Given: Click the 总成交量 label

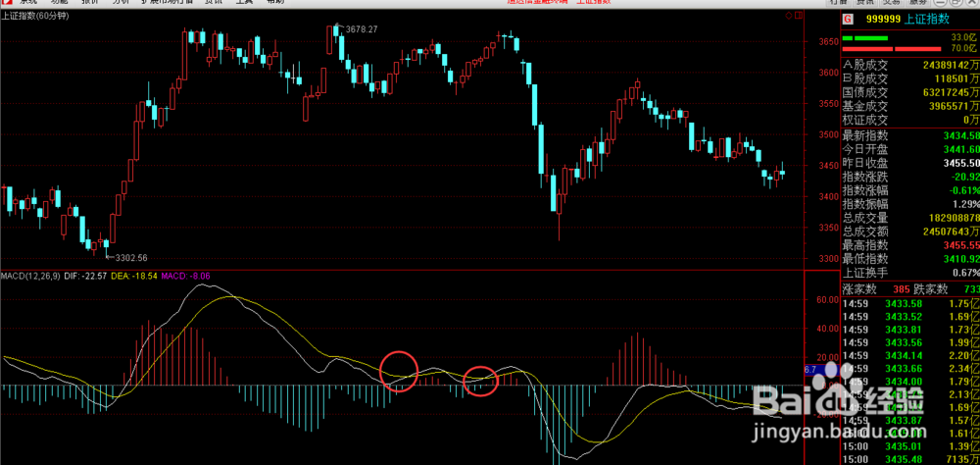Looking at the screenshot, I should [865, 218].
